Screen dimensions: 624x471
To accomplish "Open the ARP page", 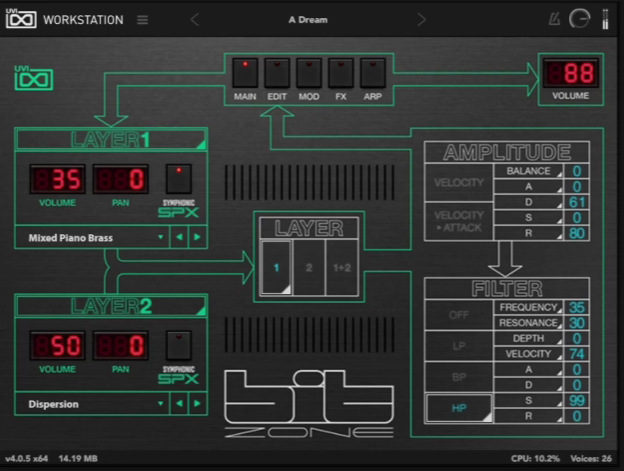I will point(373,73).
